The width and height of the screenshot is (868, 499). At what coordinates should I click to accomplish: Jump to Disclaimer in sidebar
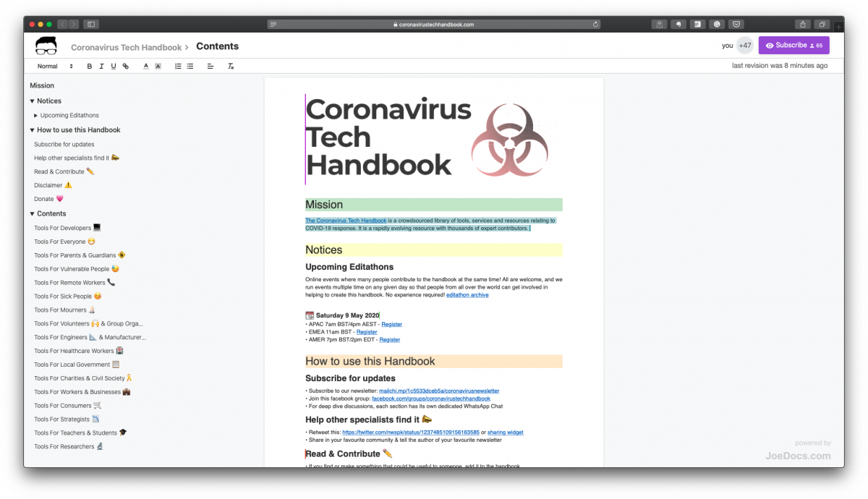pos(54,186)
